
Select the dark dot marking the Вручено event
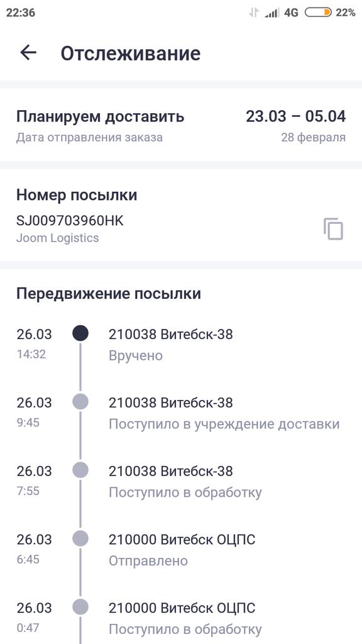pos(80,333)
